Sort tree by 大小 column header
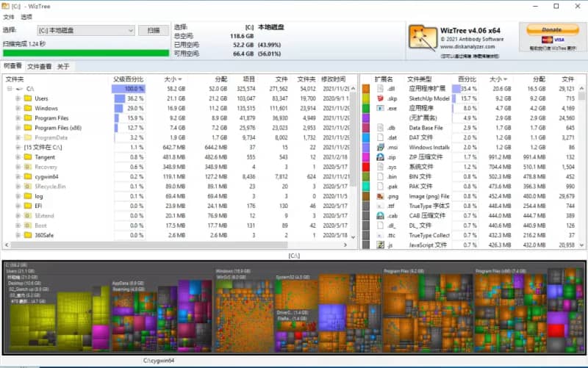The image size is (588, 368). pos(173,79)
